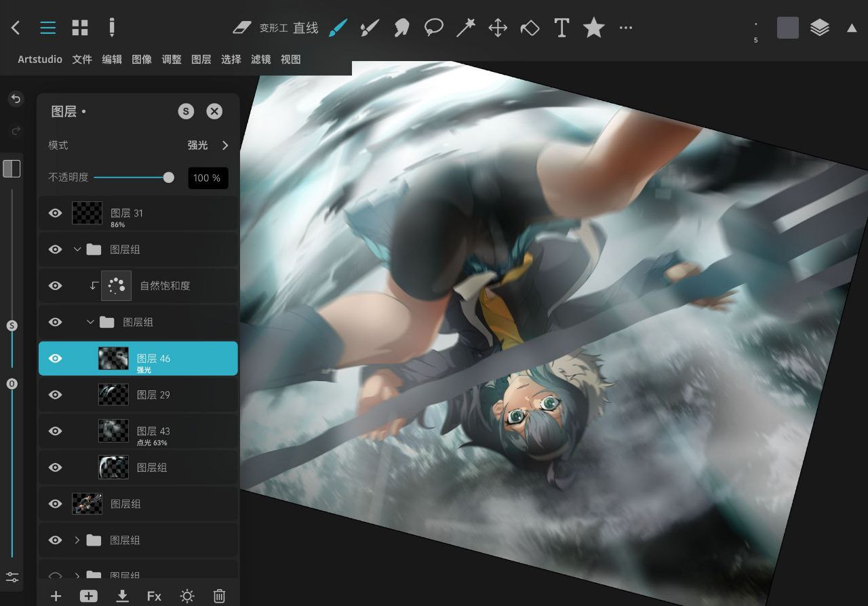Viewport: 868px width, 606px height.
Task: Add a new layer with plus icon
Action: click(x=56, y=596)
